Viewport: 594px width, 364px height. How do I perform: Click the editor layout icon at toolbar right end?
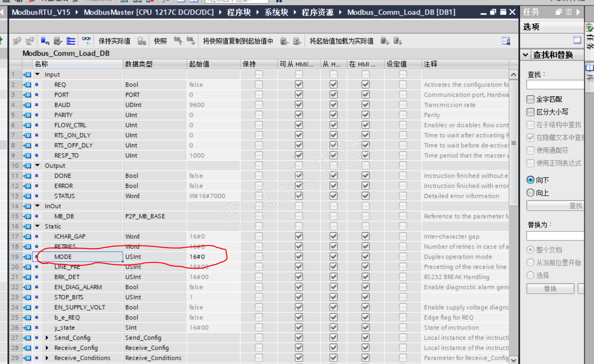(506, 41)
